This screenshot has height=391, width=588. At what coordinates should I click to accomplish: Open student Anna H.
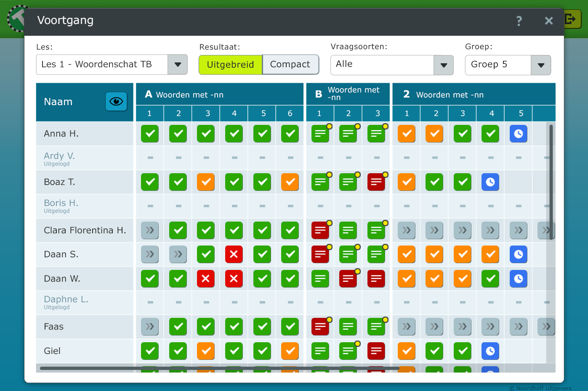tap(61, 134)
